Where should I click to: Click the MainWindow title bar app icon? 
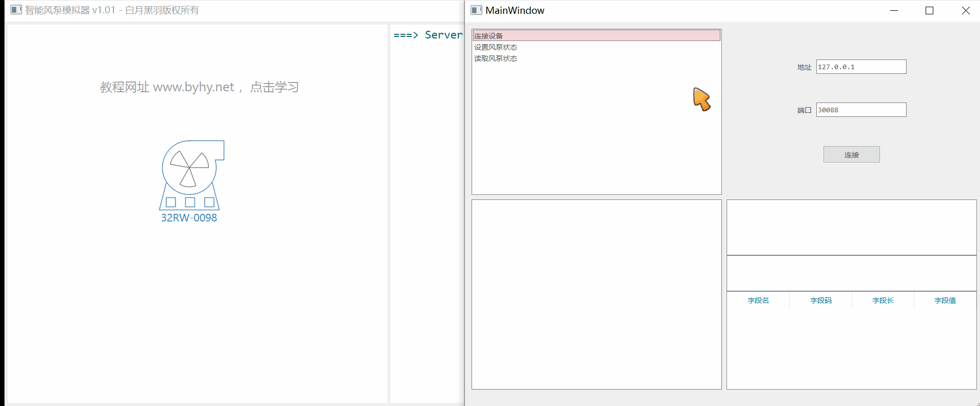pos(476,10)
